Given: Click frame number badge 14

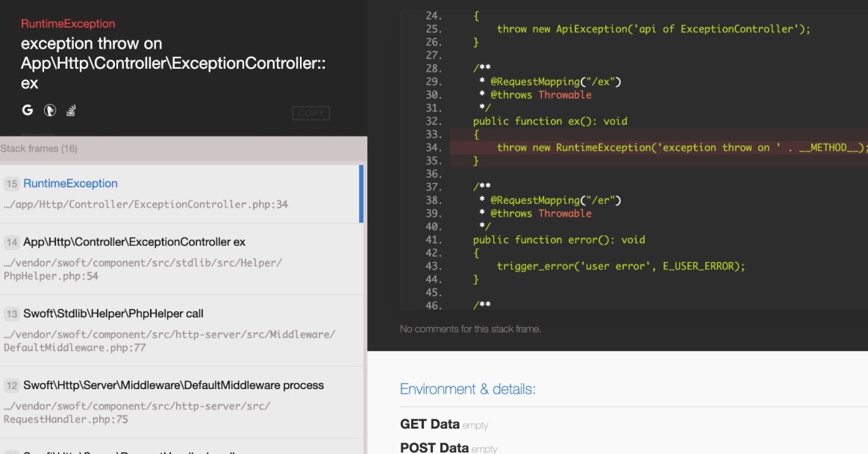Looking at the screenshot, I should (x=12, y=242).
